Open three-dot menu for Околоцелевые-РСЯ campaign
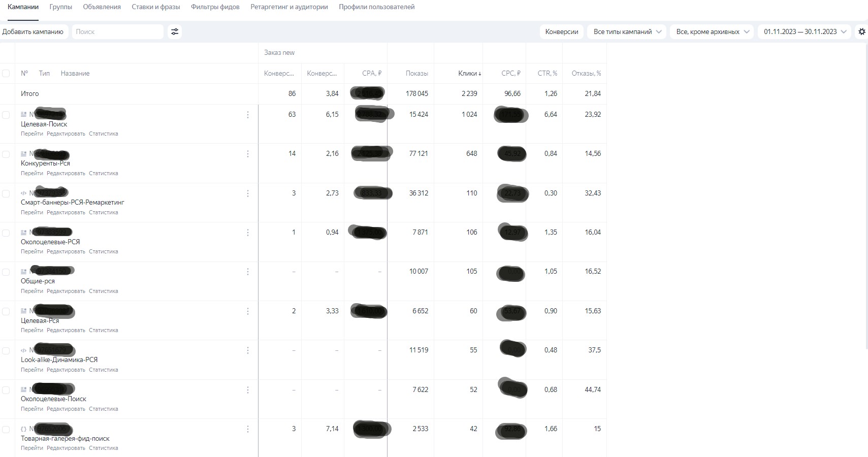This screenshot has height=457, width=868. pos(248,233)
